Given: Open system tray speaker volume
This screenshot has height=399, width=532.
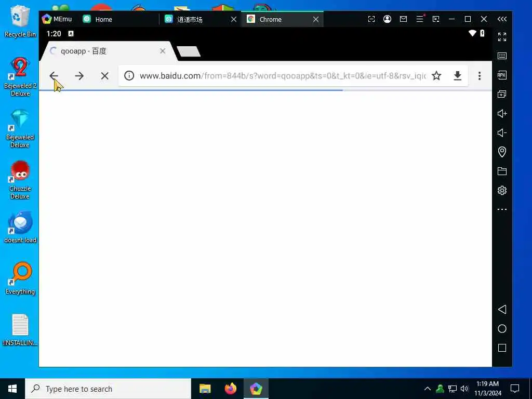Looking at the screenshot, I should click(464, 389).
